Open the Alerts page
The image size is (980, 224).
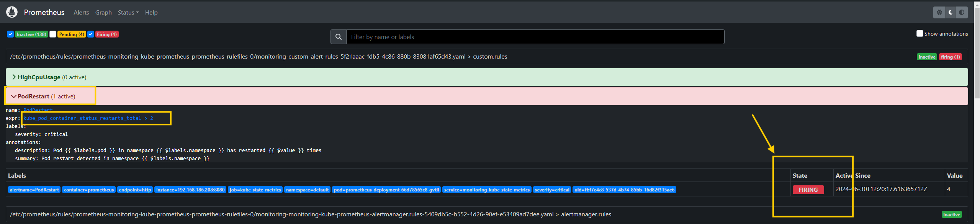click(81, 12)
